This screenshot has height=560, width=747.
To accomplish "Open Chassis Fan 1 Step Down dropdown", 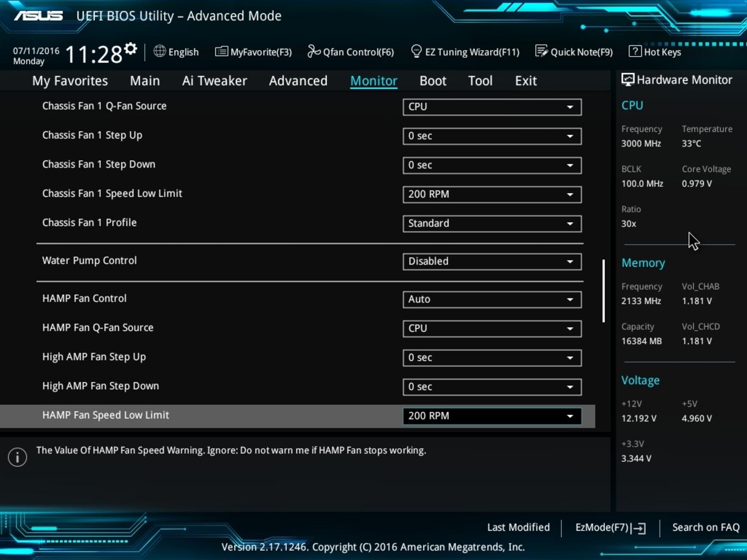I will point(492,165).
